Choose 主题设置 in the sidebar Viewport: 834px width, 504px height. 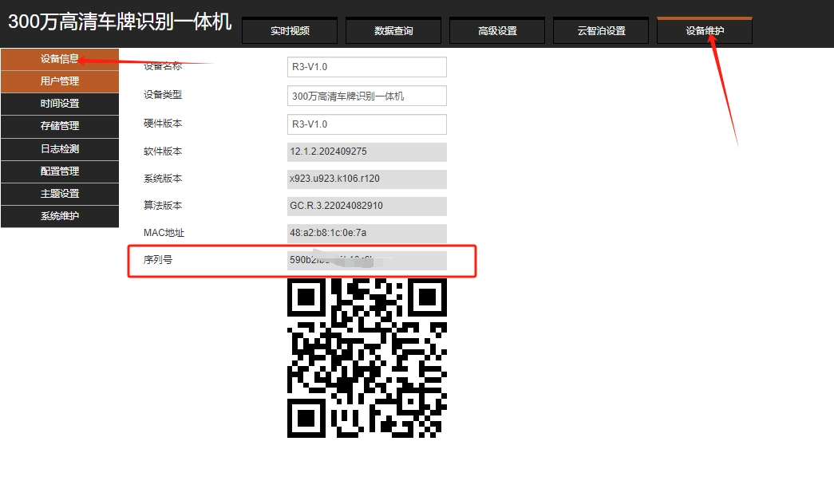click(60, 194)
